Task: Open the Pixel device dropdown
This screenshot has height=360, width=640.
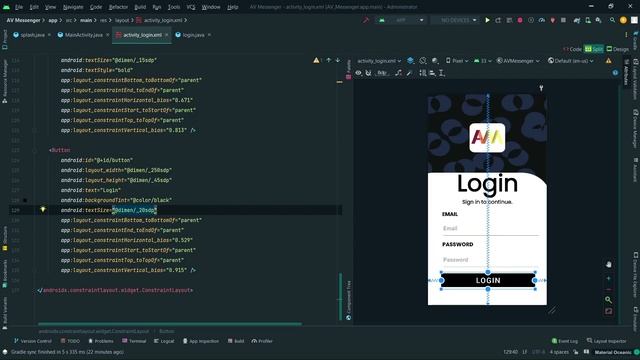Action: point(457,61)
